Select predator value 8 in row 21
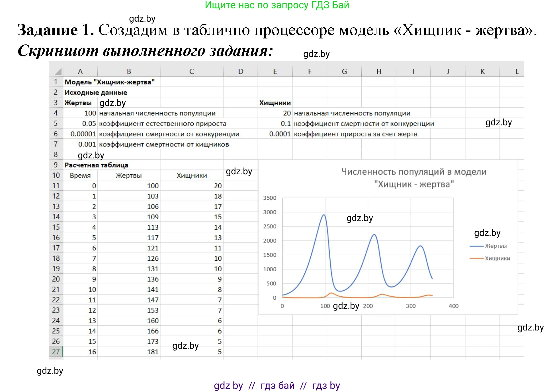The image size is (555, 392). tap(192, 289)
